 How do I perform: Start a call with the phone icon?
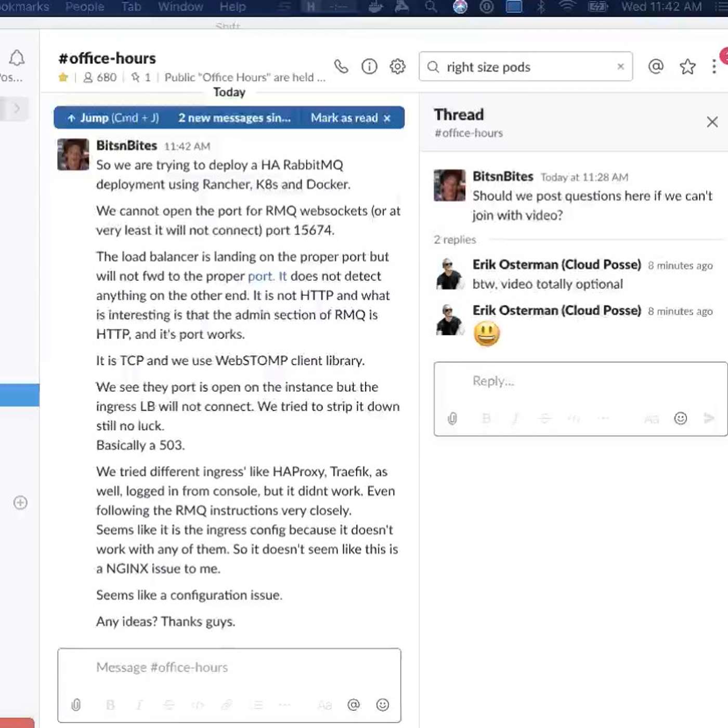341,67
